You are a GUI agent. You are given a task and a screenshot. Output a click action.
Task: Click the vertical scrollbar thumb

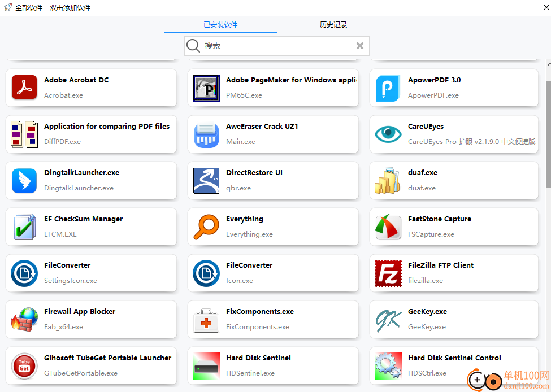(548, 135)
